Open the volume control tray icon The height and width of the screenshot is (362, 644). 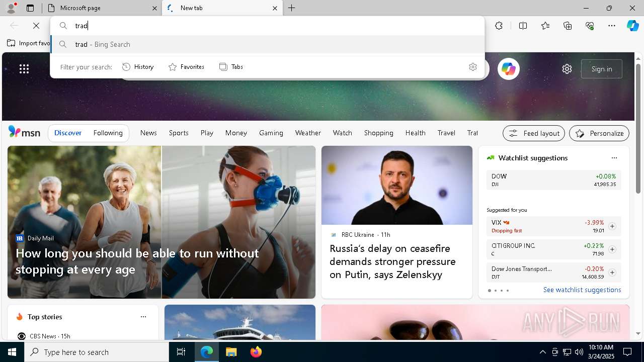[579, 352]
